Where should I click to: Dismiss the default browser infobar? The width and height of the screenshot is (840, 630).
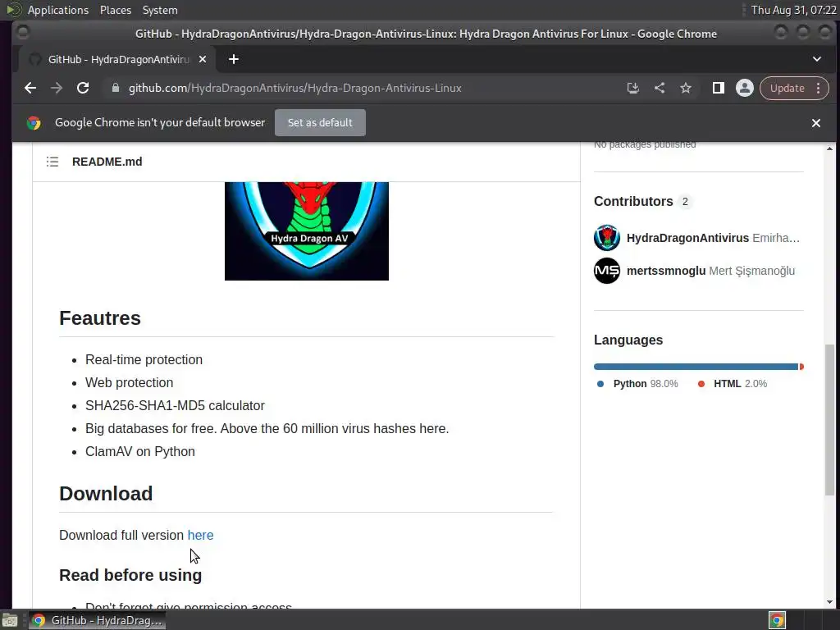815,123
